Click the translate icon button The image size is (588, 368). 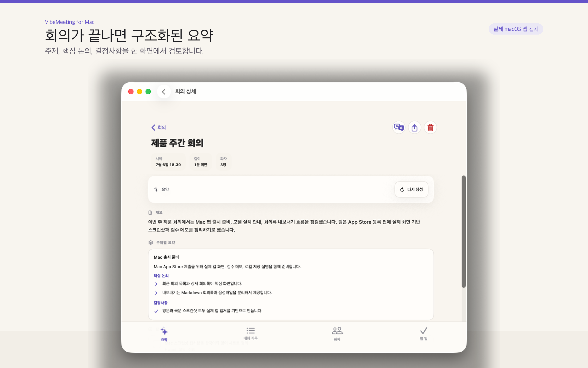tap(399, 127)
